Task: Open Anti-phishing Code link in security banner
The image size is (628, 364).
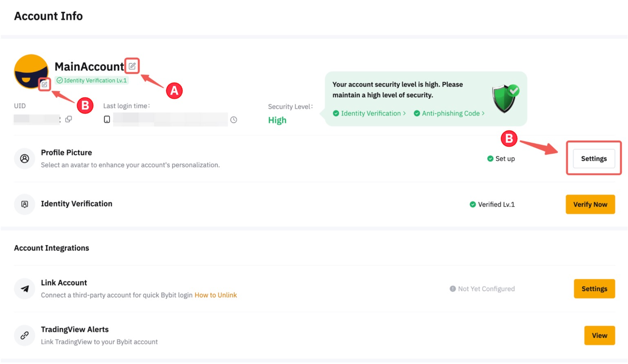Action: (450, 113)
